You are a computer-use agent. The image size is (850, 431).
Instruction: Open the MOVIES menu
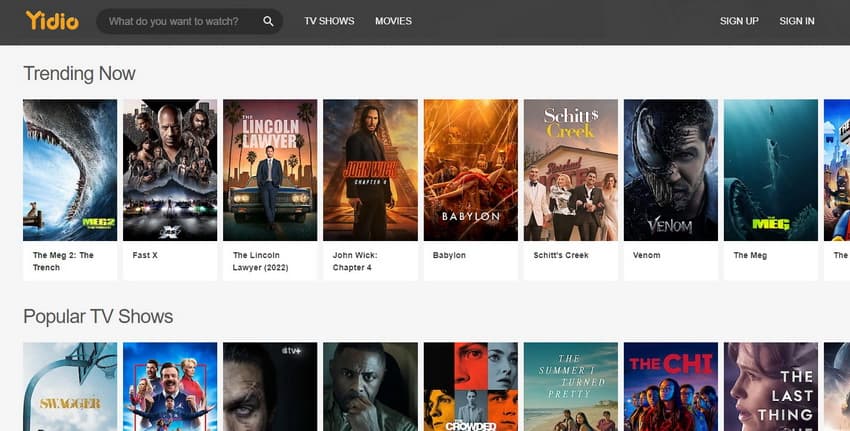(x=394, y=21)
